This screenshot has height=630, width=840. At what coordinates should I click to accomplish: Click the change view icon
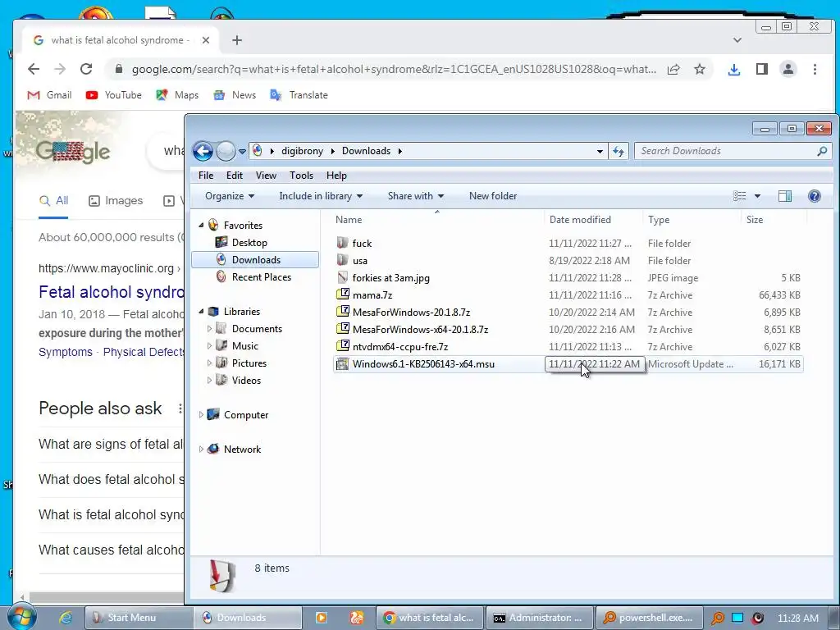tap(739, 196)
